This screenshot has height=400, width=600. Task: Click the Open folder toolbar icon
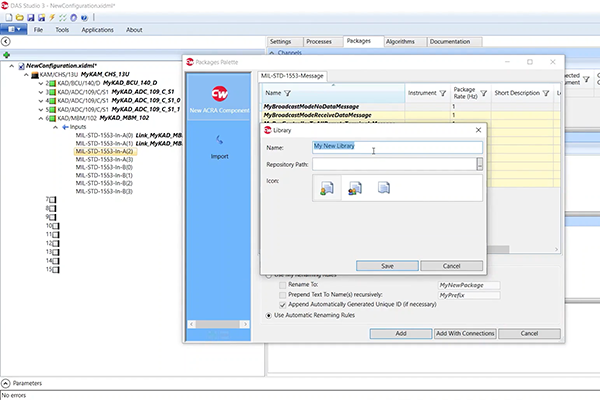pos(20,17)
